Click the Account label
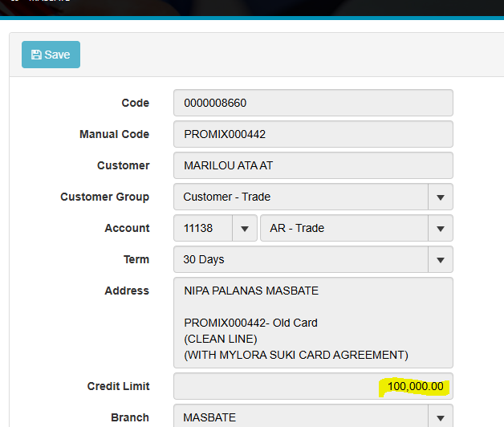 127,228
